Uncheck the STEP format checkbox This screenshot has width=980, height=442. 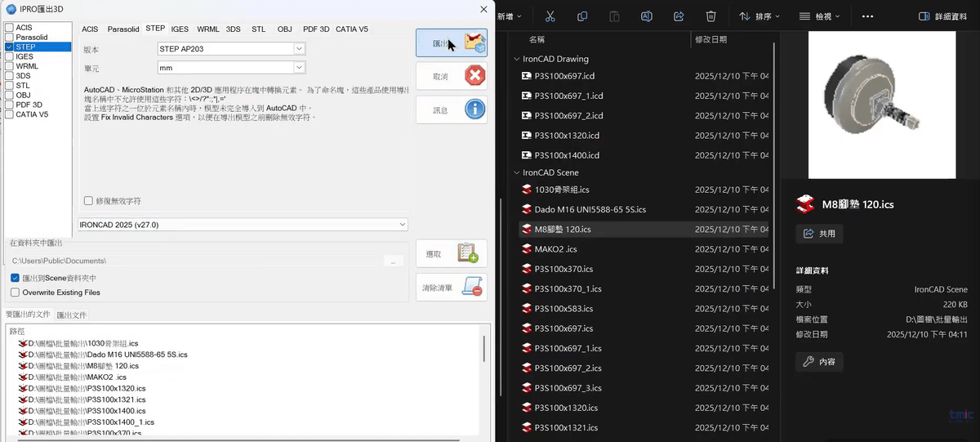[x=9, y=47]
